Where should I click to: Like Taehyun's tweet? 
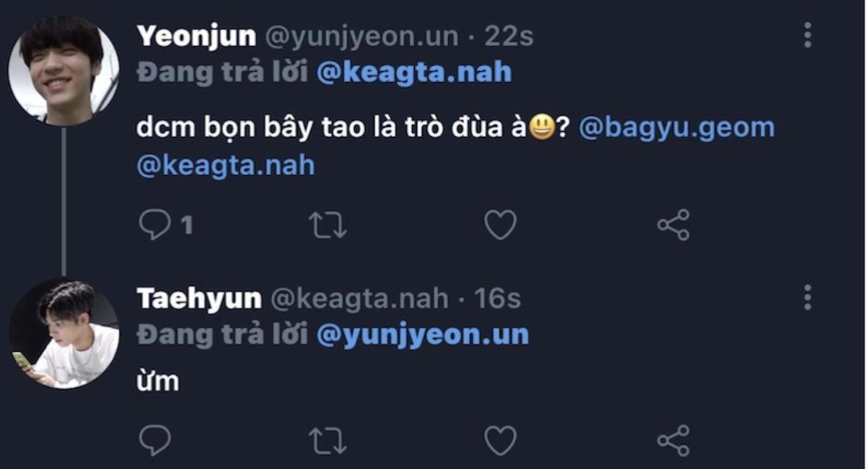tap(500, 441)
